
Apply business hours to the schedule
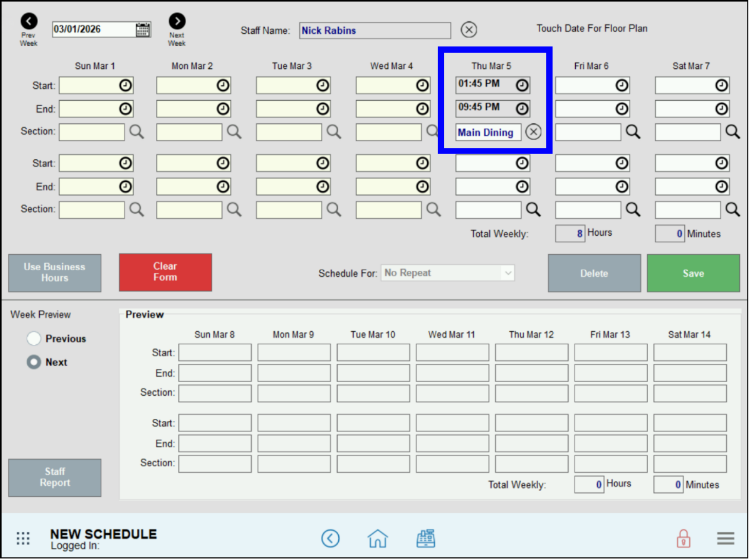[x=54, y=273]
